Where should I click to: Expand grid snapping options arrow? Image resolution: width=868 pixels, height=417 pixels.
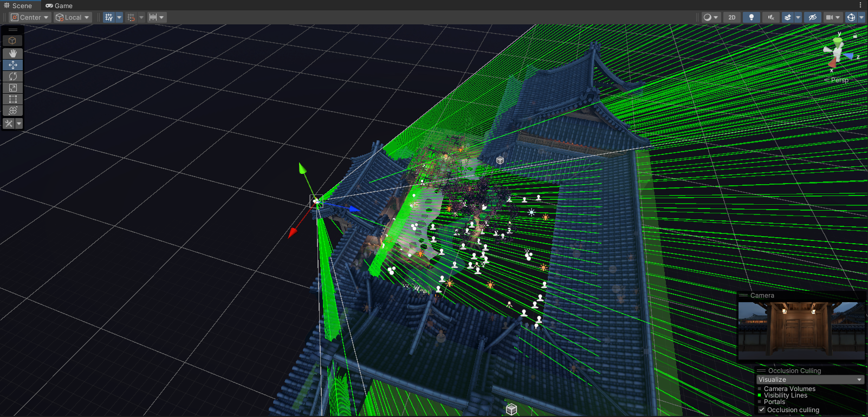pyautogui.click(x=141, y=17)
